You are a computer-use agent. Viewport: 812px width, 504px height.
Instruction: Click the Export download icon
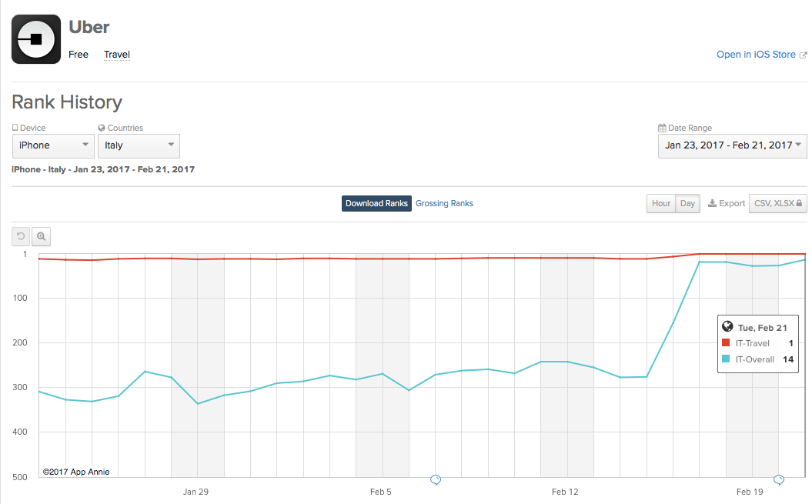click(713, 204)
